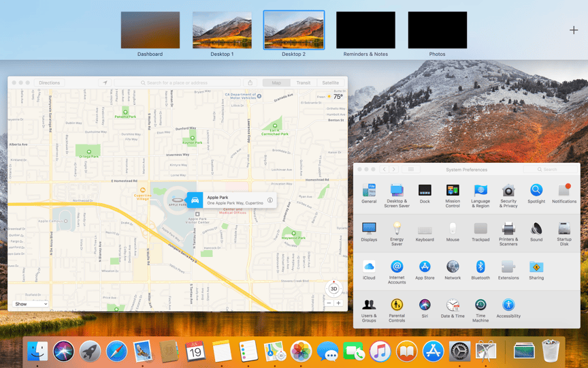Open Users & Groups preferences
The image size is (588, 368).
coord(369,310)
